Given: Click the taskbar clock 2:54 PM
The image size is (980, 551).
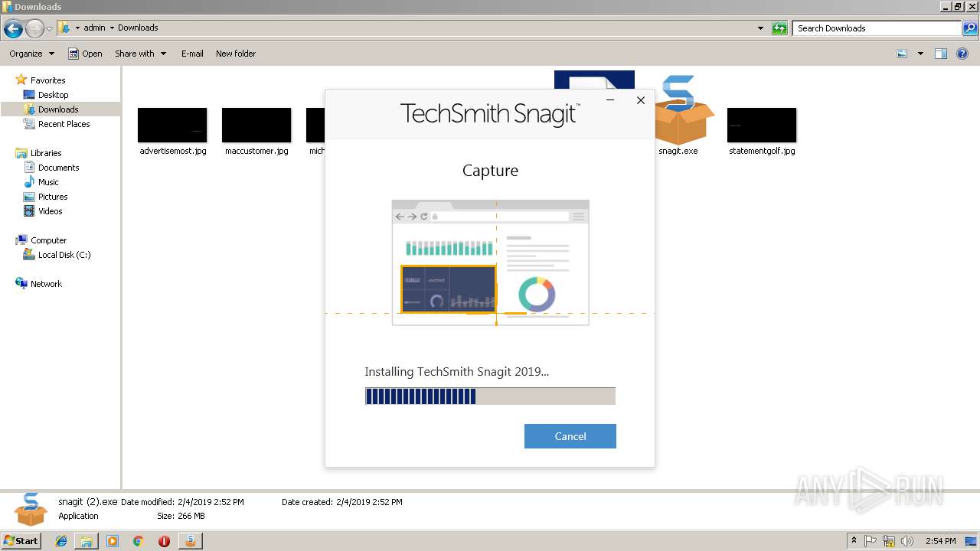Looking at the screenshot, I should tap(940, 541).
